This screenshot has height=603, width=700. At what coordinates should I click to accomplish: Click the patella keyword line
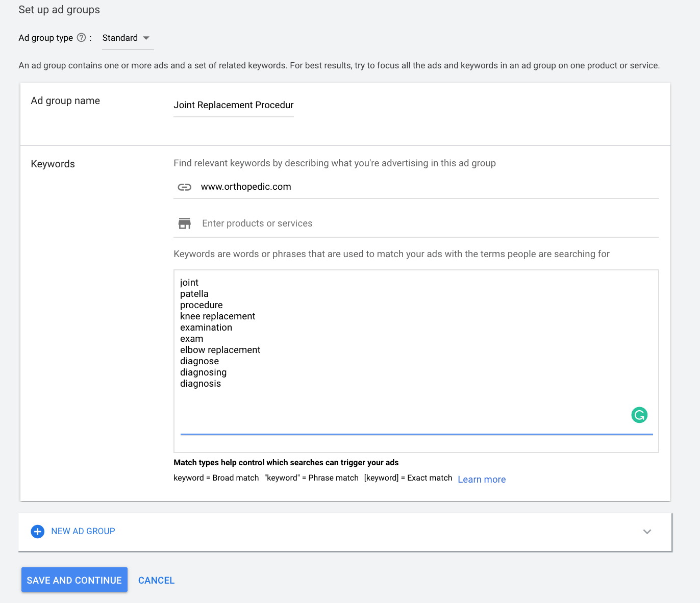click(194, 294)
